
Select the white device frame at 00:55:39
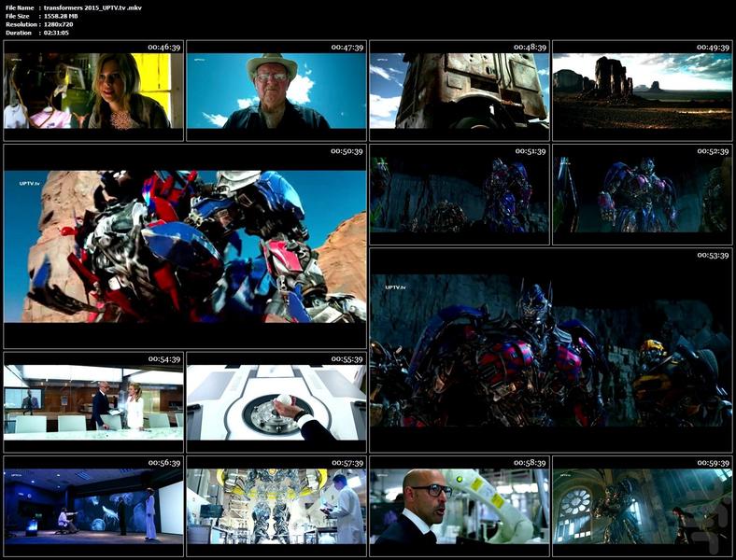276,402
